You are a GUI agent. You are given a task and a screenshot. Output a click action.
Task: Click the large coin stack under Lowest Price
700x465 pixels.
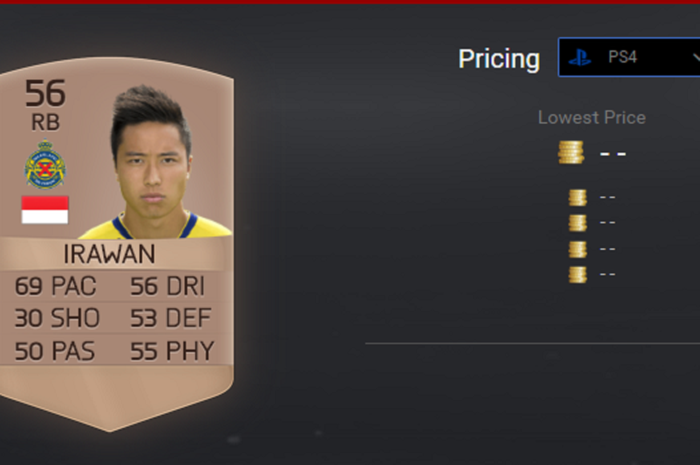coord(571,153)
